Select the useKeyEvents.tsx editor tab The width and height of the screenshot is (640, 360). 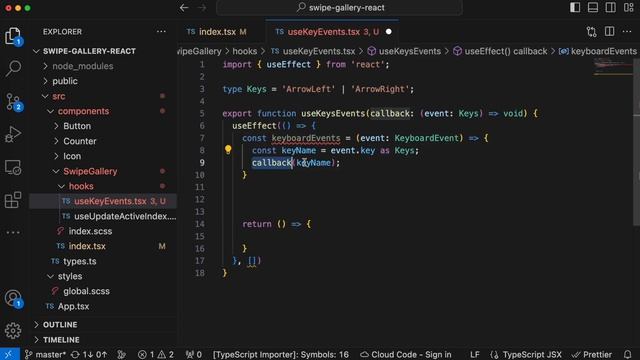pyautogui.click(x=333, y=32)
